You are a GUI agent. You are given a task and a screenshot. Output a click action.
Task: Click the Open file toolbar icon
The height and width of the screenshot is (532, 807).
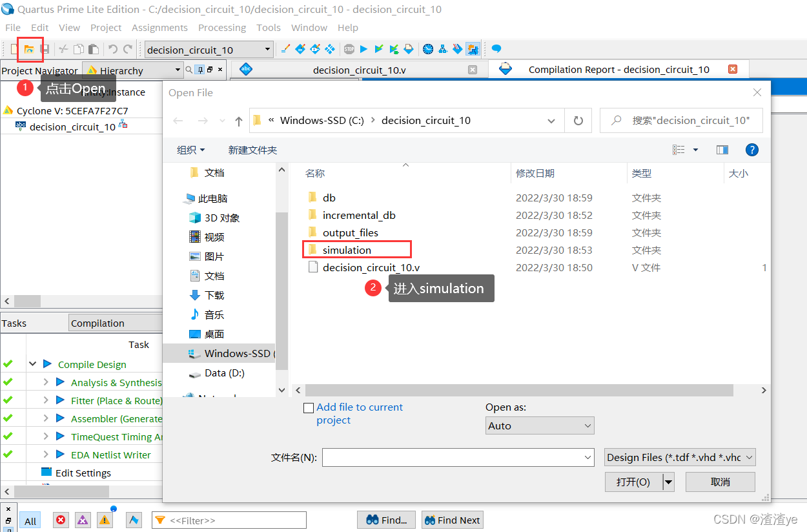point(29,49)
